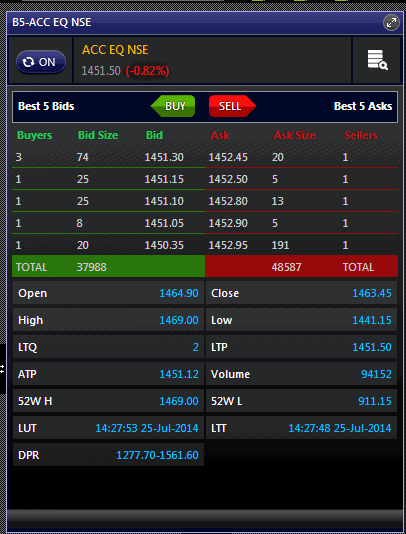
Task: Expand the B5-ACC EQ NSE panel
Action: [x=391, y=23]
